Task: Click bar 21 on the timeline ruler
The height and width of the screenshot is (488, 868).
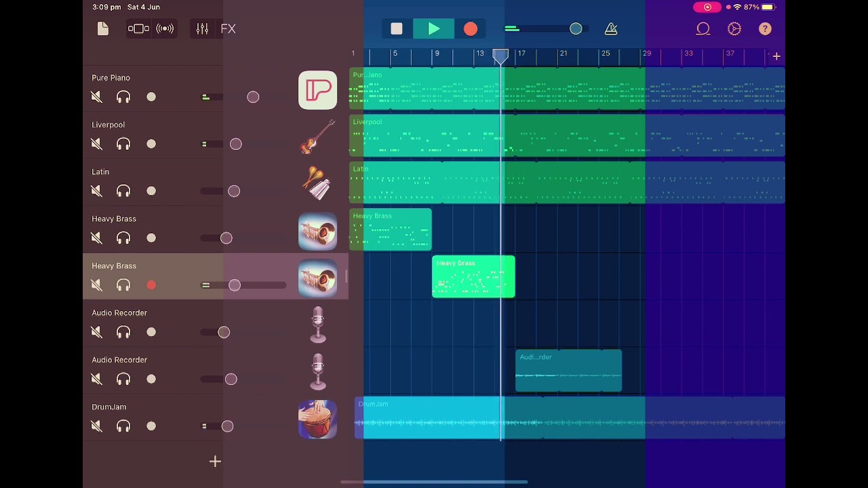Action: coord(563,54)
